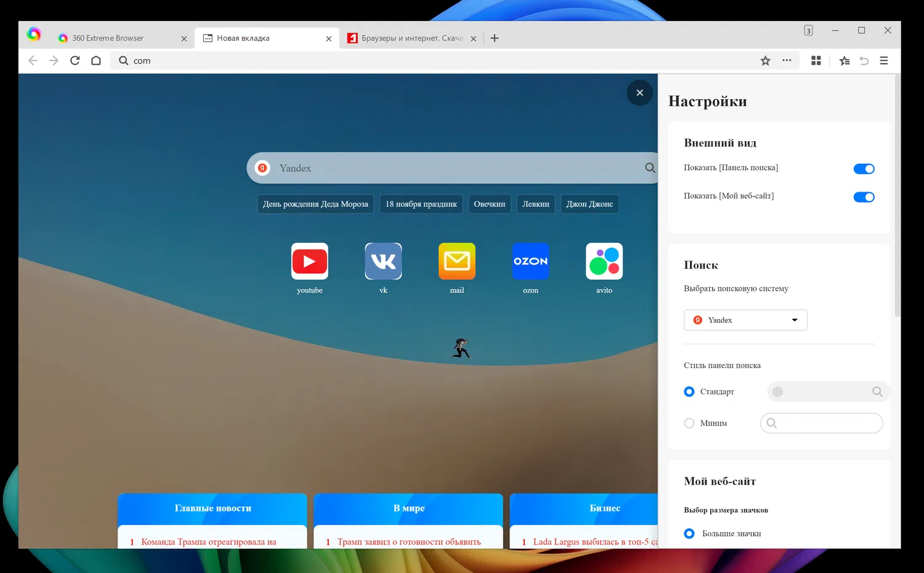Open the tab counter icon showing 3
The height and width of the screenshot is (573, 924).
tap(808, 30)
